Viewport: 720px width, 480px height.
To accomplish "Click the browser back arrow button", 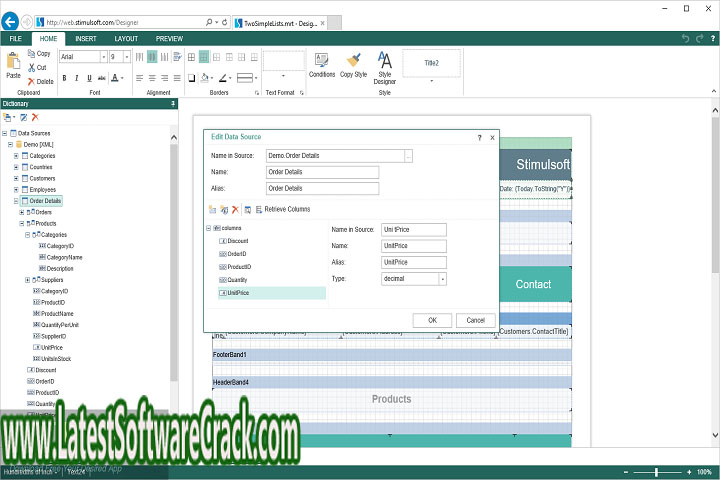I will point(10,22).
